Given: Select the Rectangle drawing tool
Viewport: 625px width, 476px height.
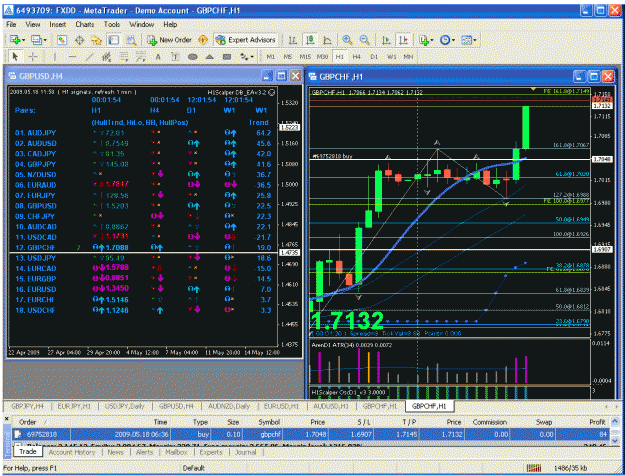Looking at the screenshot, I should pyautogui.click(x=227, y=57).
